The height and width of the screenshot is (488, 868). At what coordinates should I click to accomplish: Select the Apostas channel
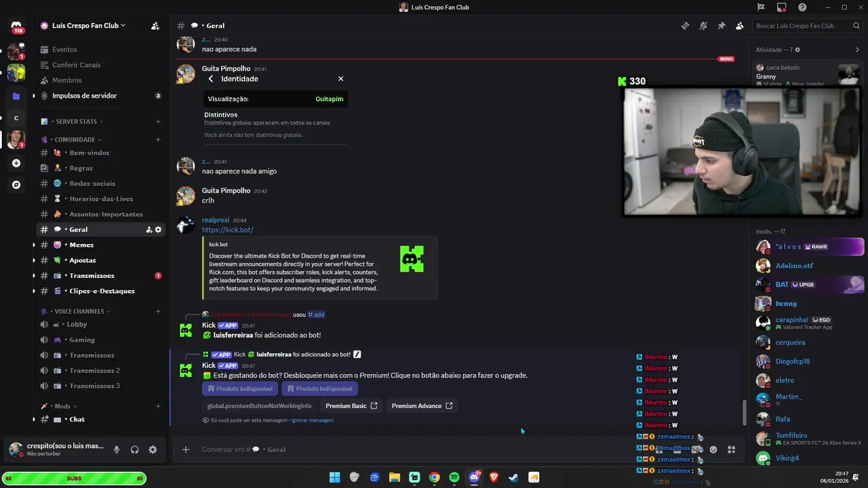[100, 260]
